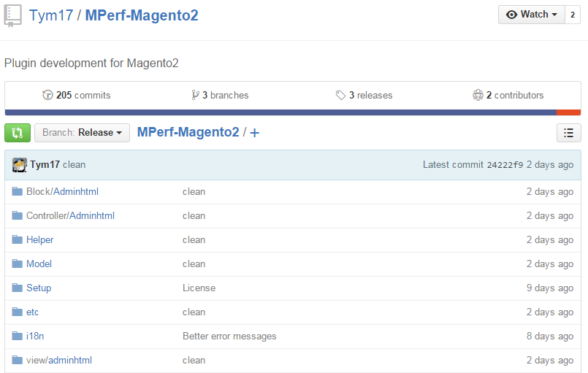Image resolution: width=588 pixels, height=373 pixels.
Task: Open clean commit message in Block/Adminhtml row
Action: (194, 191)
